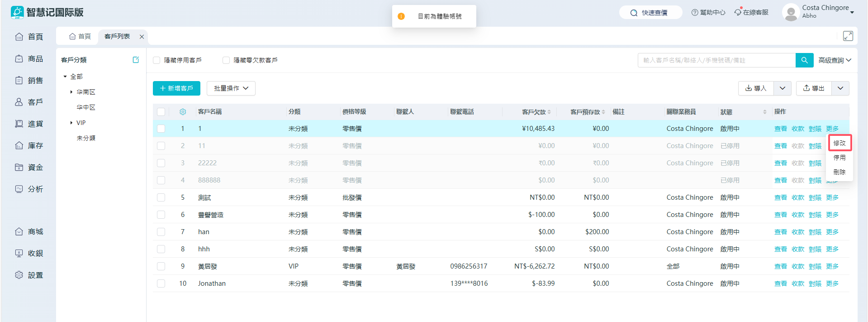868x322 pixels.
Task: Enable 隱藏停用客戶 checkbox
Action: coord(157,60)
